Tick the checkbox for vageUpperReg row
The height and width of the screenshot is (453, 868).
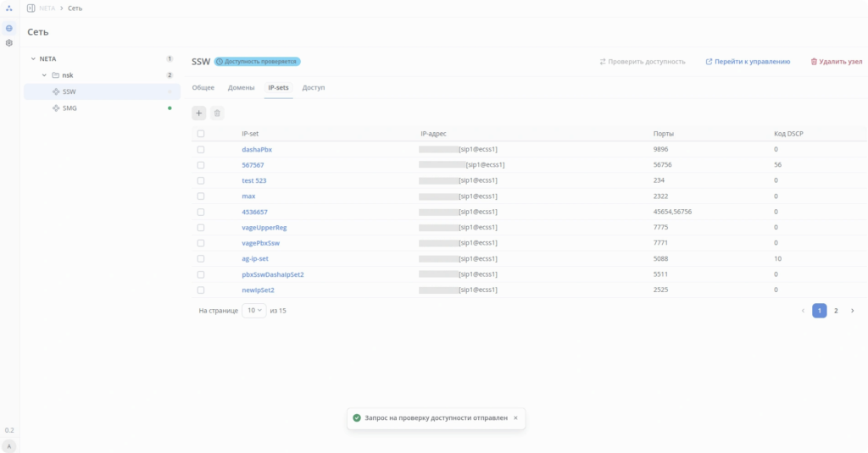(200, 227)
